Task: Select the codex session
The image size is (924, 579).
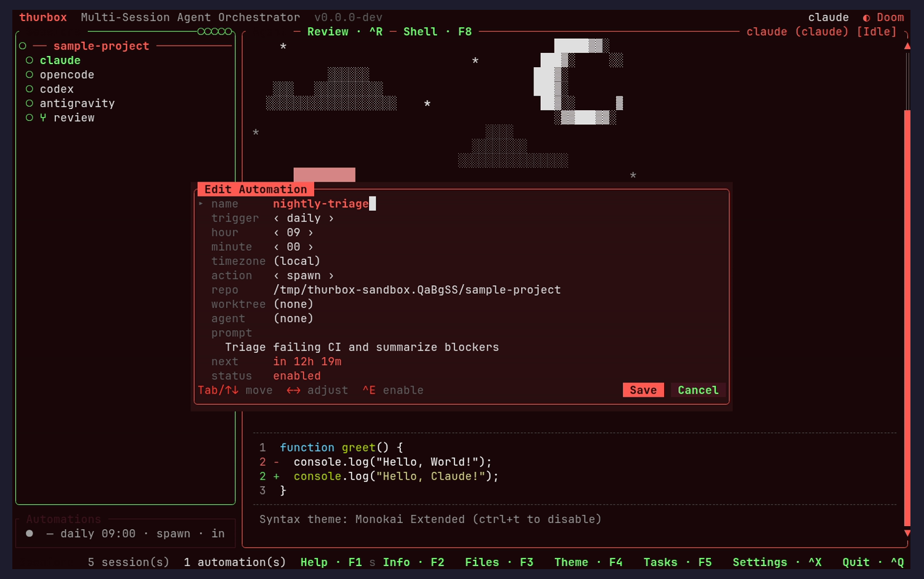Action: pos(57,89)
